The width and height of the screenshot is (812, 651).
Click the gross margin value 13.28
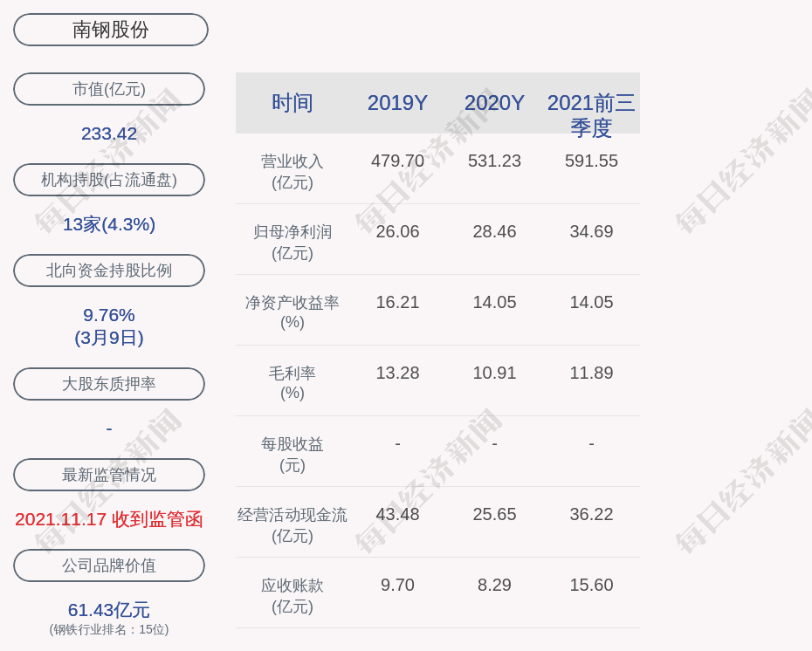397,373
